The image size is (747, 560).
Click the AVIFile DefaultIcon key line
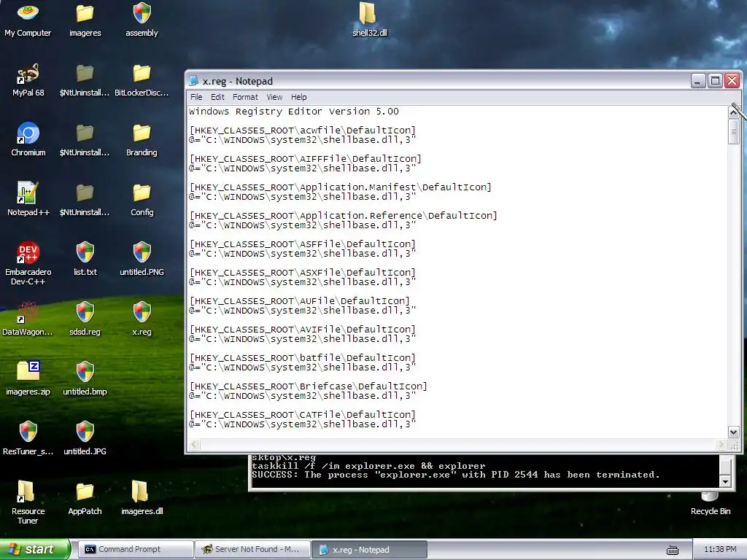303,330
